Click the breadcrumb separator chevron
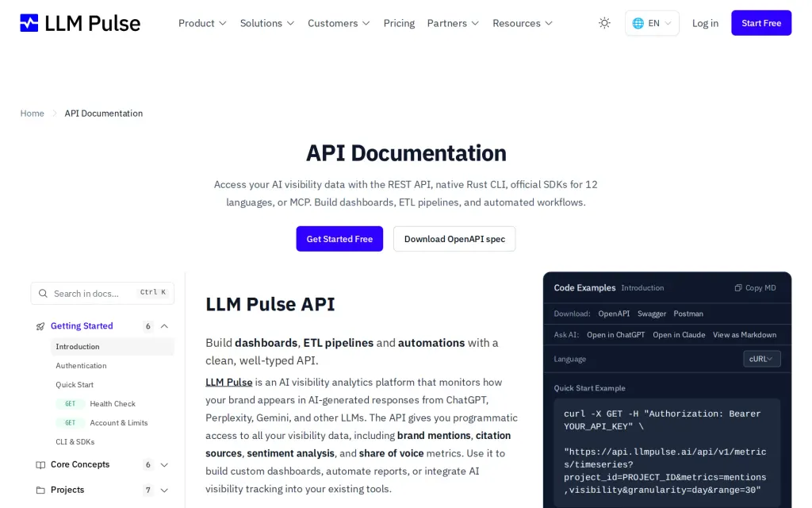 tap(55, 113)
